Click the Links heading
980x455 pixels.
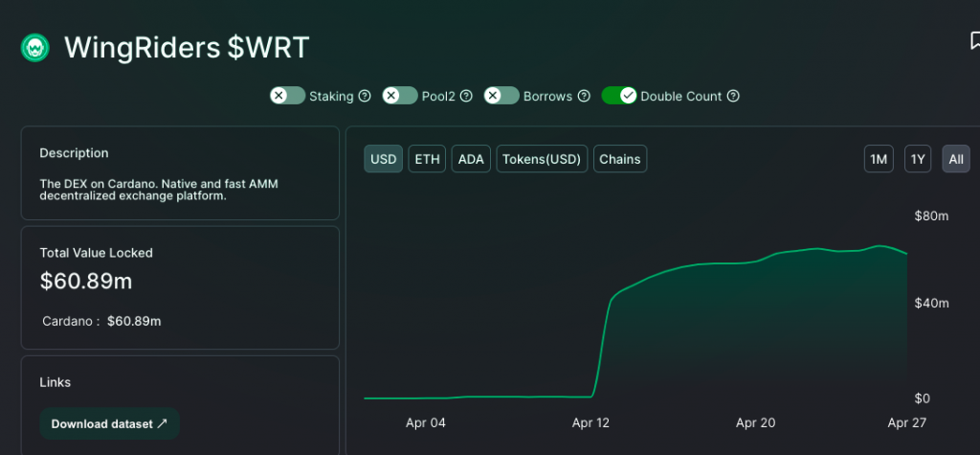point(55,382)
